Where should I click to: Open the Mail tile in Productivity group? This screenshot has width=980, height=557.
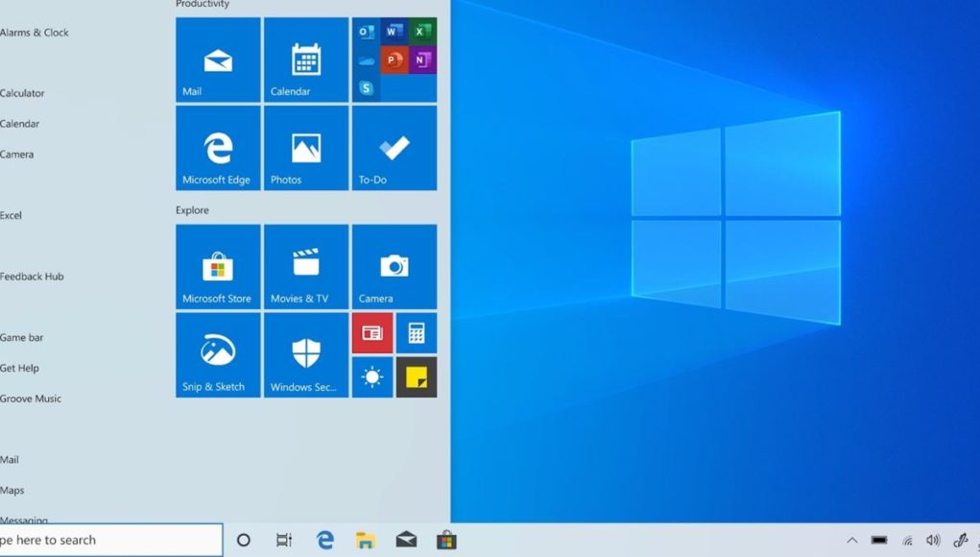pos(218,60)
